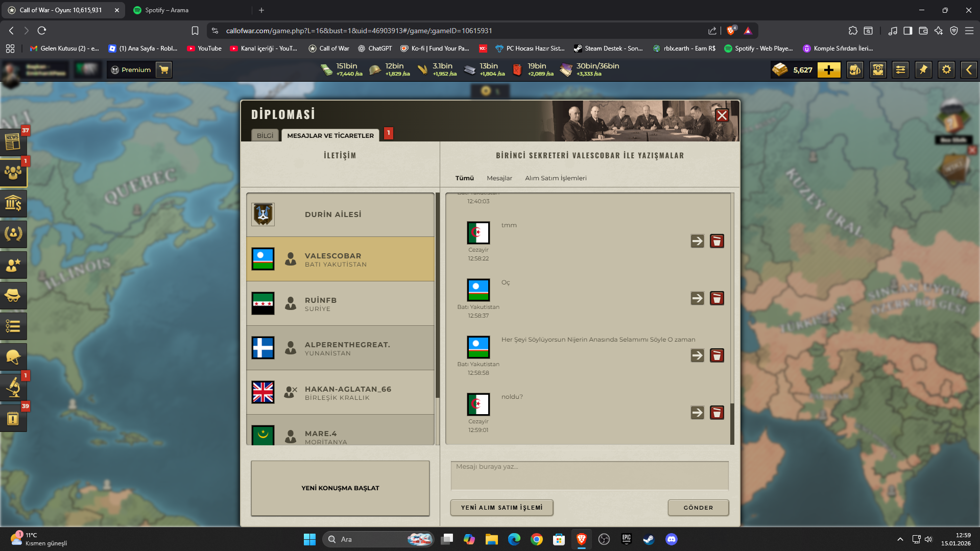
Task: Click the trash icon beside the 'tmm' message
Action: 717,241
